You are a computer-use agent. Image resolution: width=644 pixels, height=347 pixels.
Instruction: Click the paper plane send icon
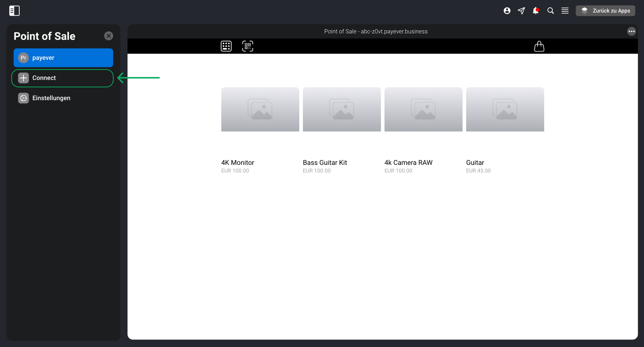[x=521, y=11]
